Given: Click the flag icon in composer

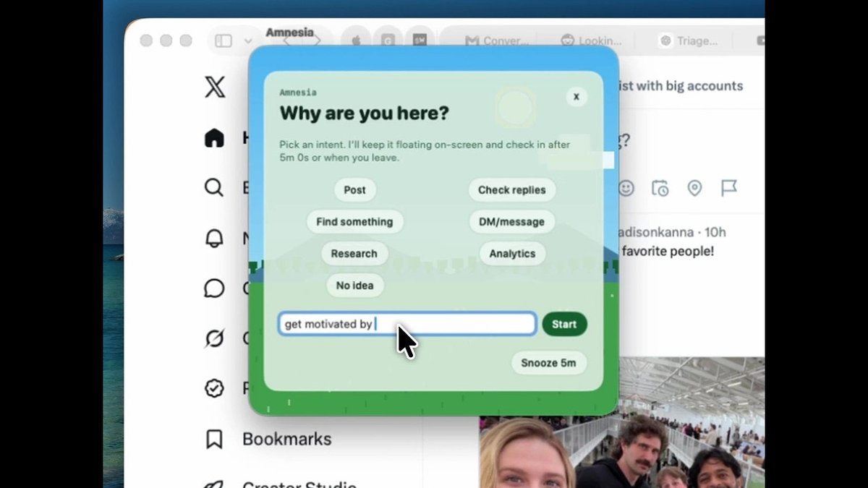Looking at the screenshot, I should coord(729,189).
